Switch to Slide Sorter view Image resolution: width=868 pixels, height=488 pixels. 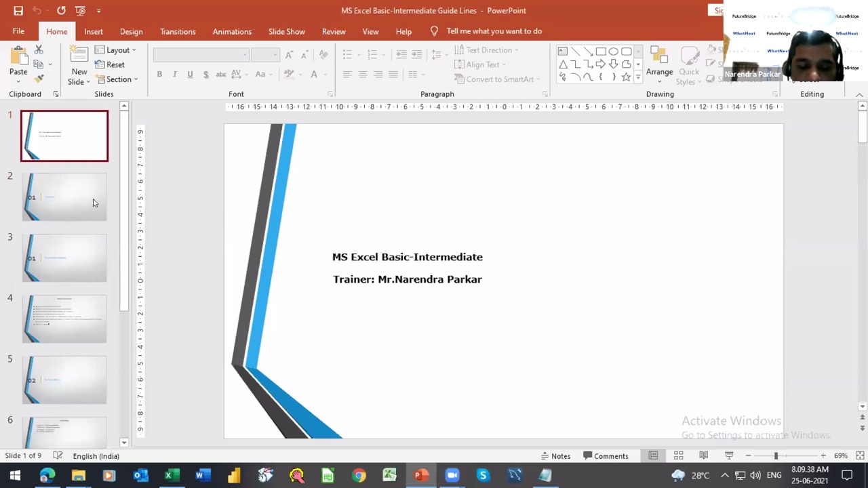pyautogui.click(x=678, y=456)
